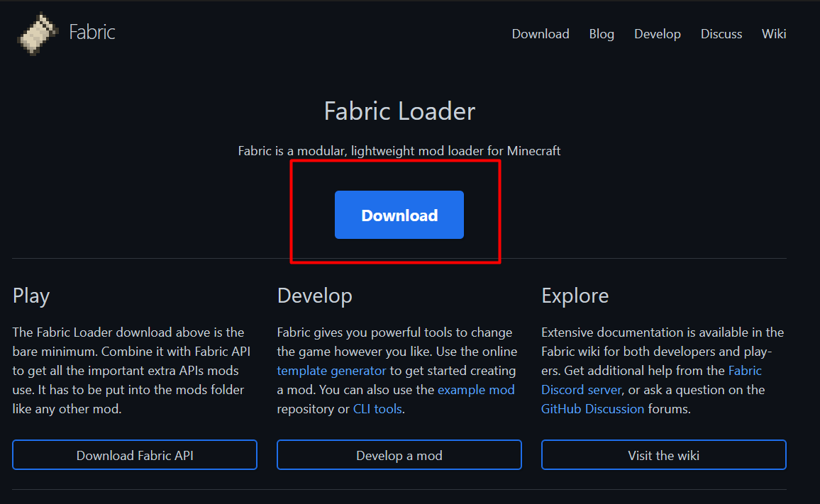Open the Download menu in header
Viewport: 820px width, 504px height.
tap(541, 34)
